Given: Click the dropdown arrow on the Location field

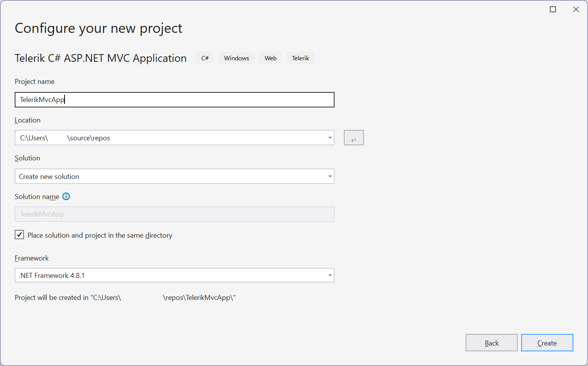Looking at the screenshot, I should [x=330, y=138].
